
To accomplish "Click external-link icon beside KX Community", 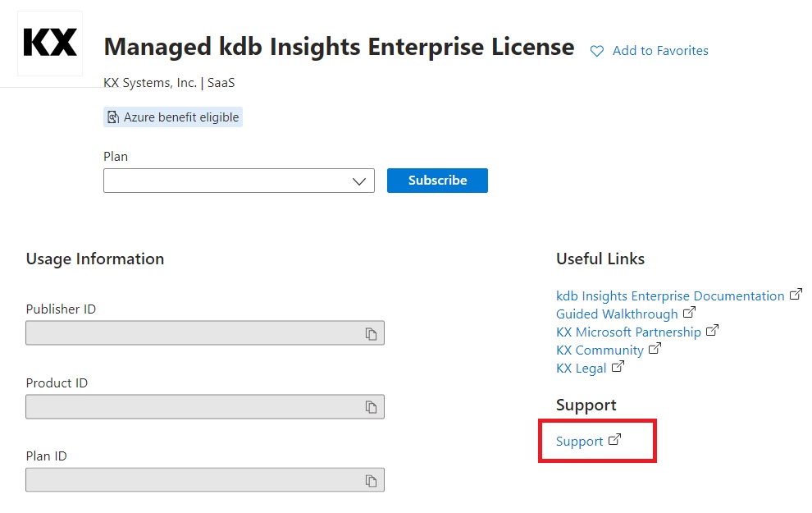I will click(654, 349).
